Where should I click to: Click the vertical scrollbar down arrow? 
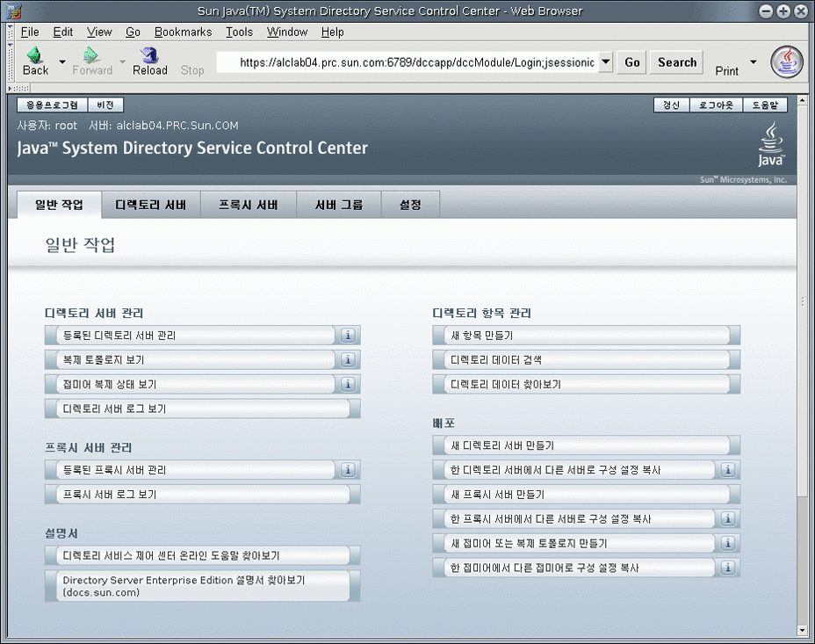click(x=802, y=631)
